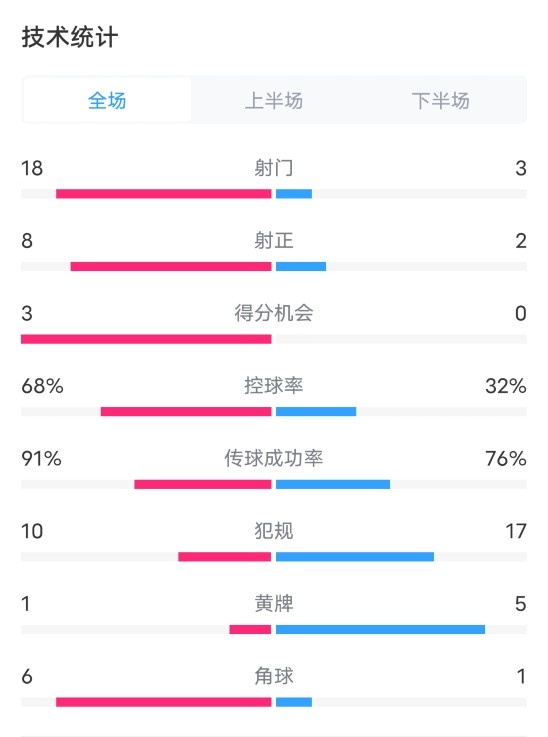Click the red 角球 bar
548x737 pixels.
[x=164, y=702]
